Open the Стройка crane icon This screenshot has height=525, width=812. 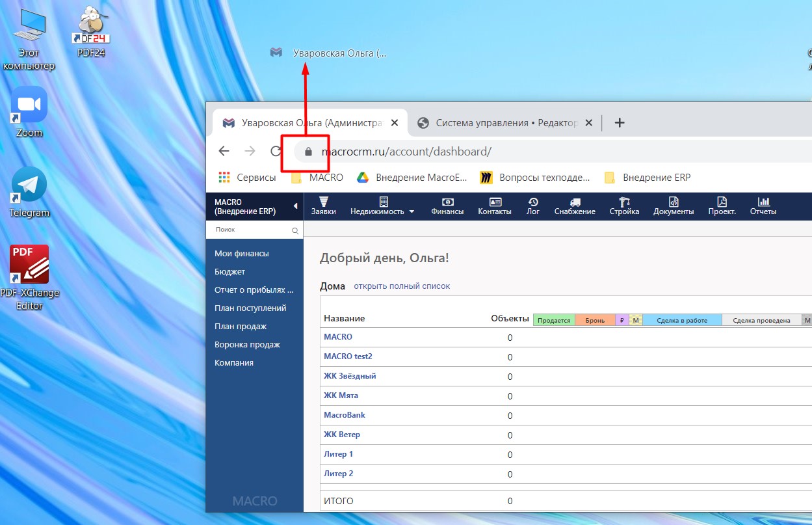click(624, 202)
